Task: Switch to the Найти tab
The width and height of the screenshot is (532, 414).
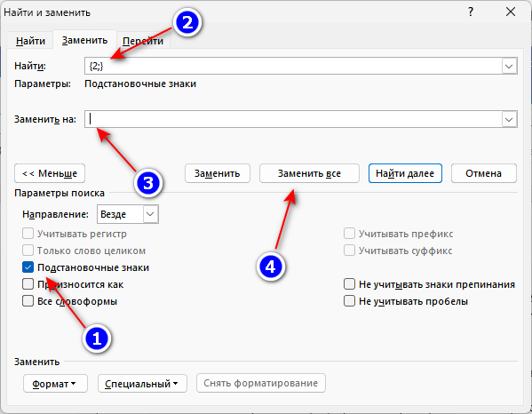Action: point(30,41)
